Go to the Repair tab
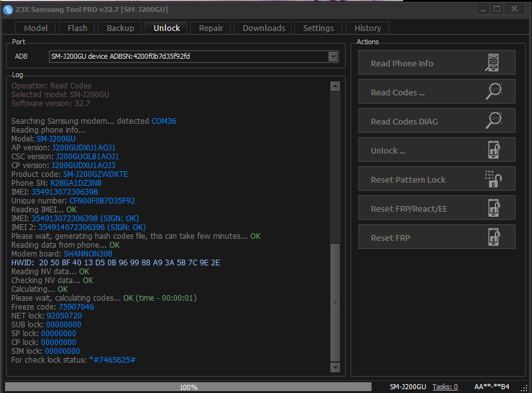Image resolution: width=532 pixels, height=393 pixels. (x=210, y=28)
